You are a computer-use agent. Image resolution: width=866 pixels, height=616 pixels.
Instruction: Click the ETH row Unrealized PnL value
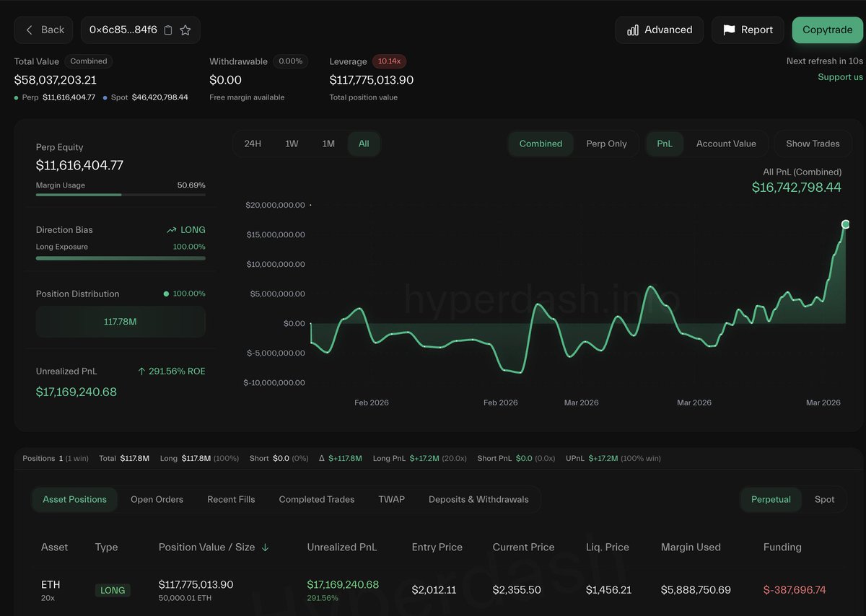(343, 584)
